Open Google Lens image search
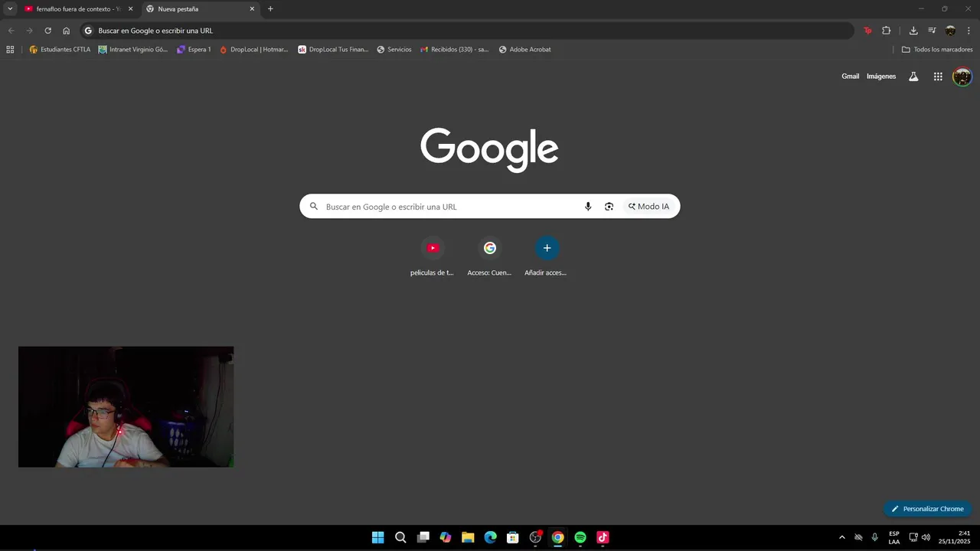 pyautogui.click(x=609, y=207)
